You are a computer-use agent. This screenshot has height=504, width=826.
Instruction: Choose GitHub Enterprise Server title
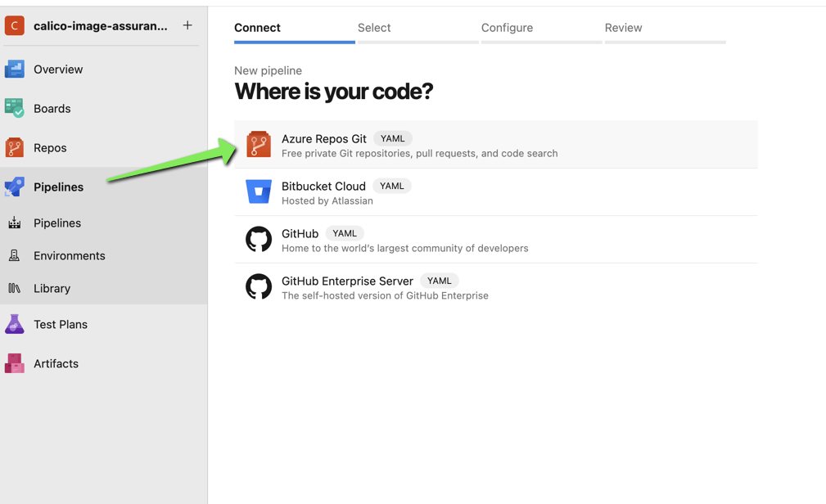(x=347, y=281)
